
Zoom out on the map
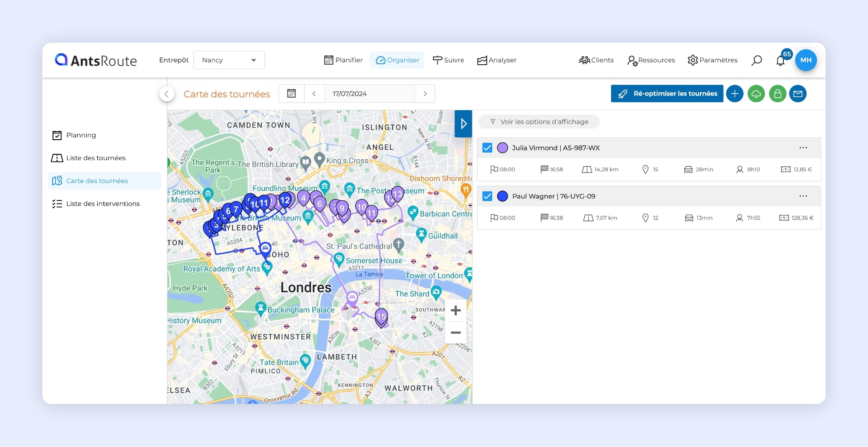pyautogui.click(x=455, y=333)
